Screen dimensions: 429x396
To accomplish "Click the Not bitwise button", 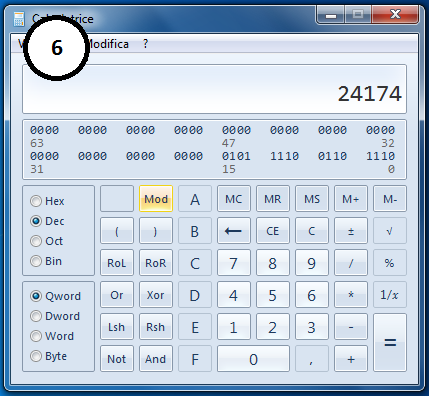I will (x=117, y=359).
